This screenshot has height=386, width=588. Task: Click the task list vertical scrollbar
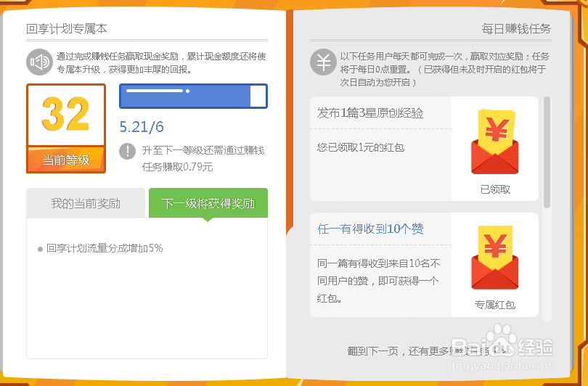click(x=547, y=152)
